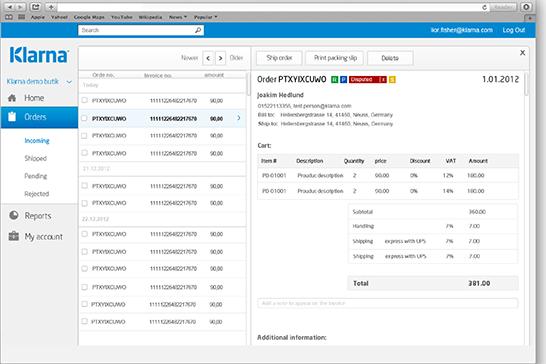
Task: Tick the last order checkbox under Today
Action: (84, 153)
